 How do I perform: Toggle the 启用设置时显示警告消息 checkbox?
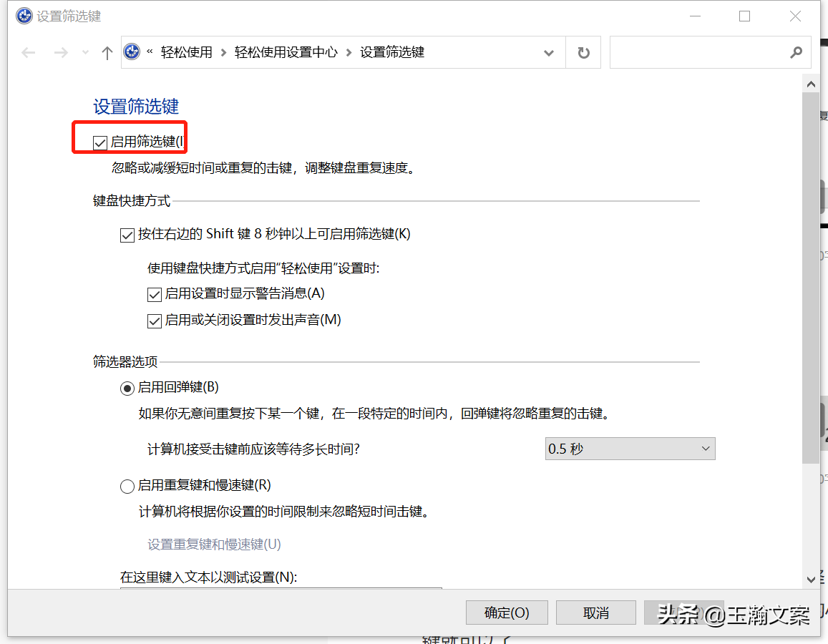coord(155,293)
